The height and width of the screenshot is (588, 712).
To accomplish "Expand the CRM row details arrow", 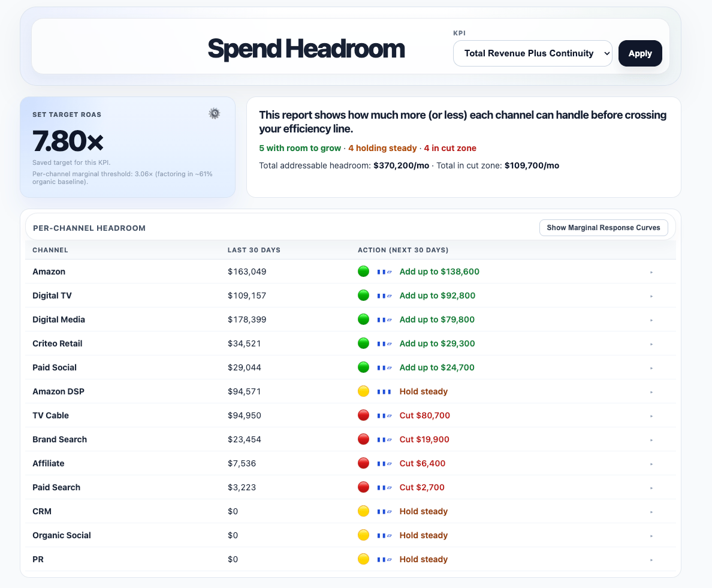I will tap(651, 512).
